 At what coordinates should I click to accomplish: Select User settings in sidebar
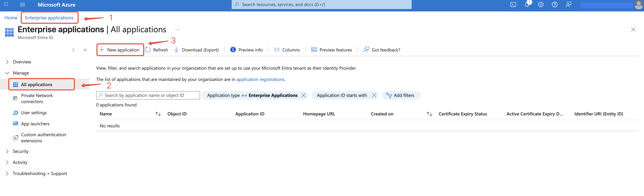(x=34, y=113)
